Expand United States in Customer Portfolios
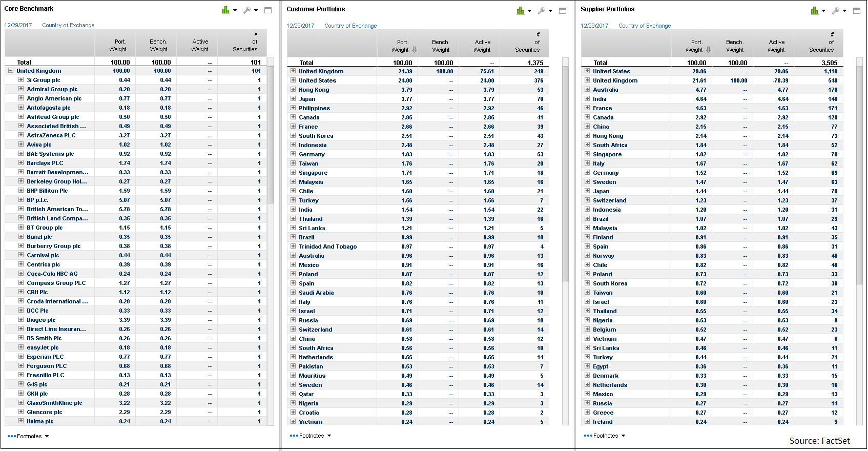868x452 pixels. [x=293, y=80]
